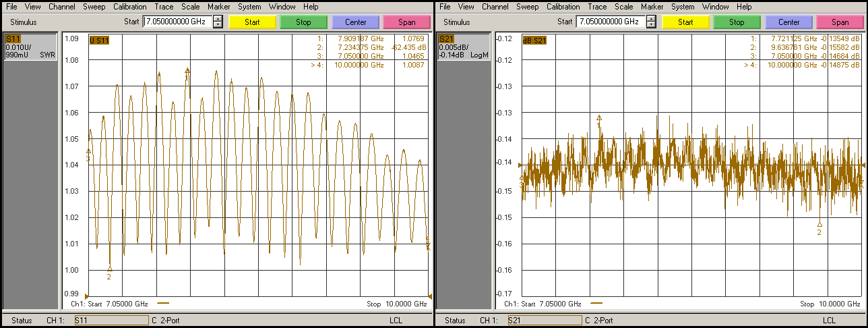Click the pink Span button in the S11 window
This screenshot has width=868, height=328.
pos(407,22)
